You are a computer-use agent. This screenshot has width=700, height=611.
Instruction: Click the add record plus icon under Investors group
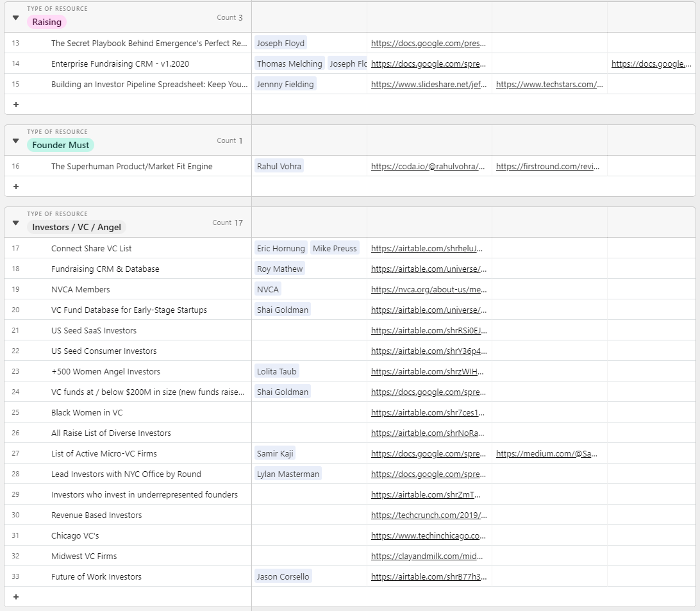[x=15, y=596]
